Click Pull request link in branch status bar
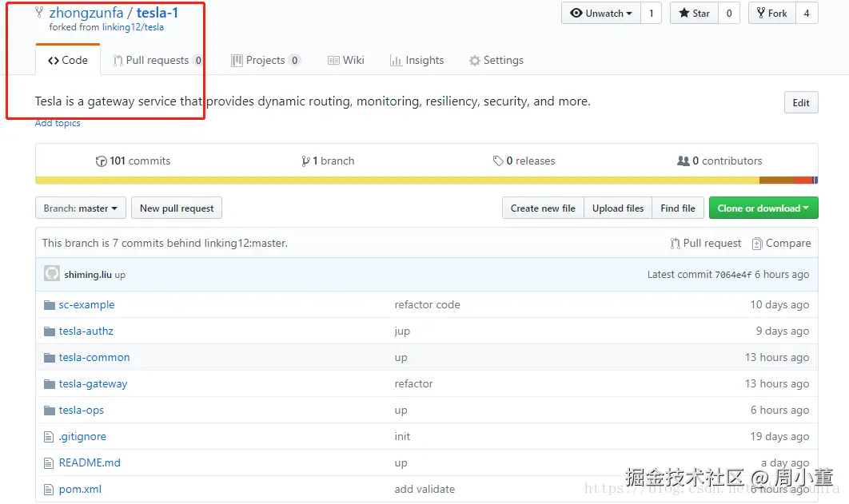 [x=706, y=244]
